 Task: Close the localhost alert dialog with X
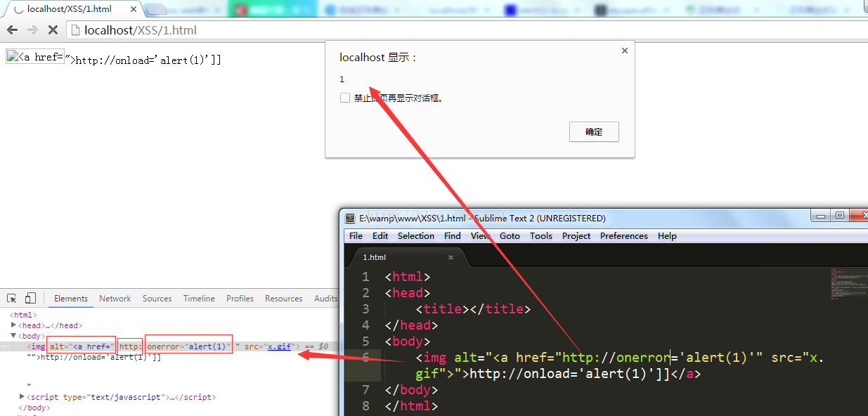point(625,51)
